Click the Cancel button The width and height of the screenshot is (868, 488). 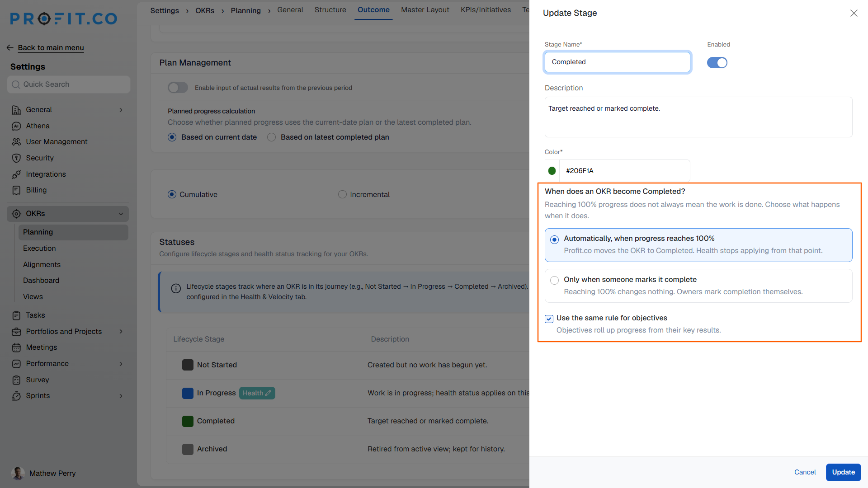(805, 472)
